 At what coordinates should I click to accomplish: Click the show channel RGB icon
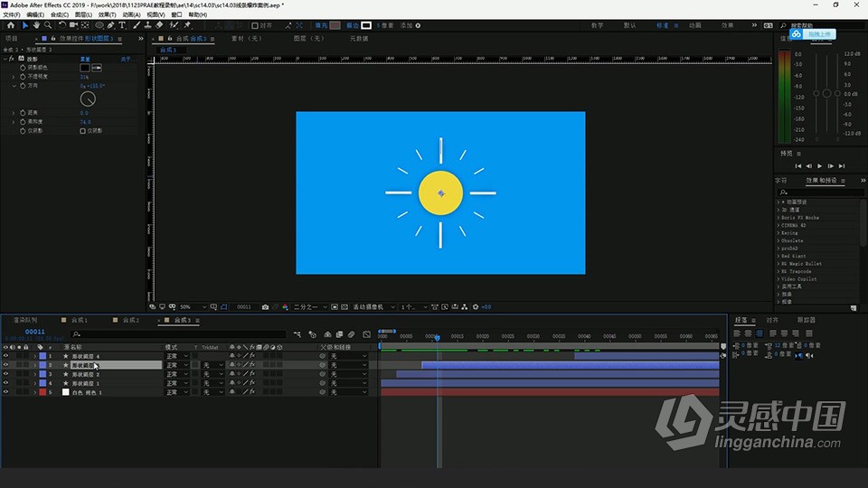point(285,307)
